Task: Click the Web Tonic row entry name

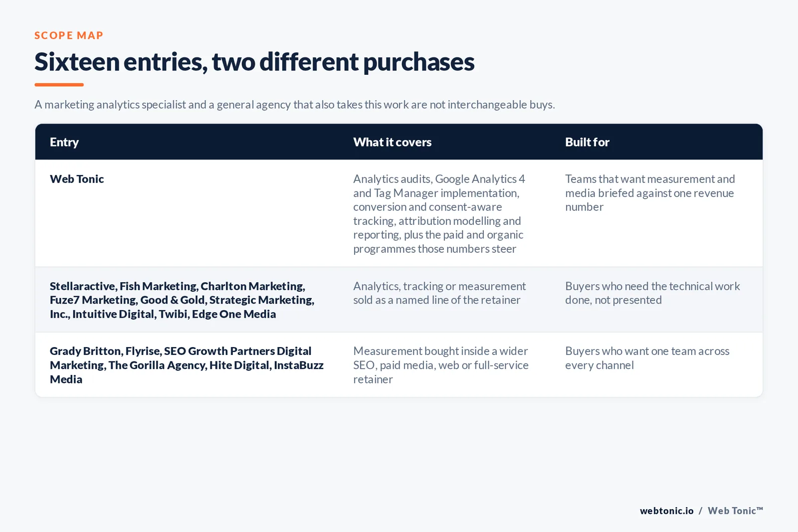Action: (77, 179)
